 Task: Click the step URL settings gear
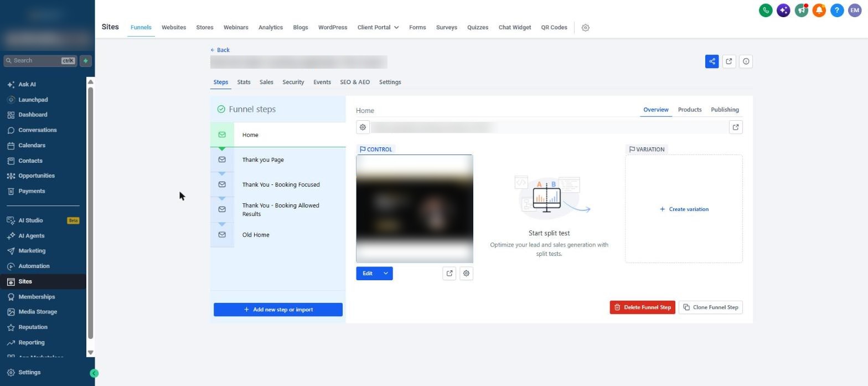pyautogui.click(x=363, y=127)
